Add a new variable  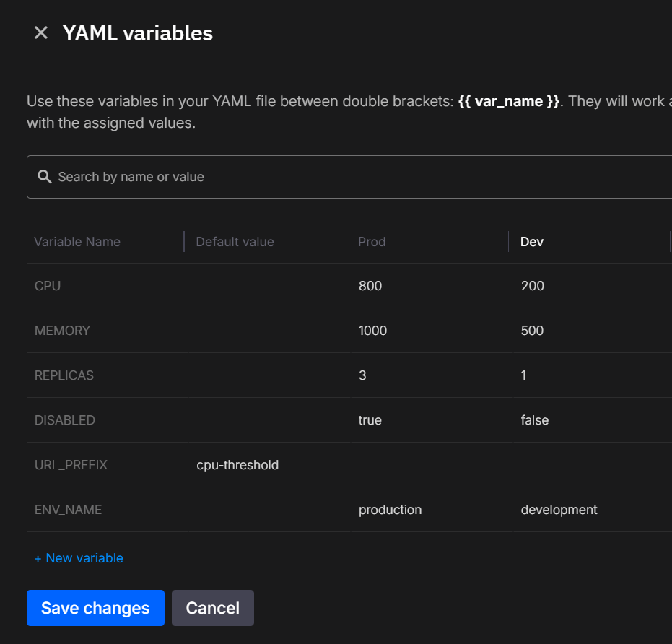click(79, 558)
